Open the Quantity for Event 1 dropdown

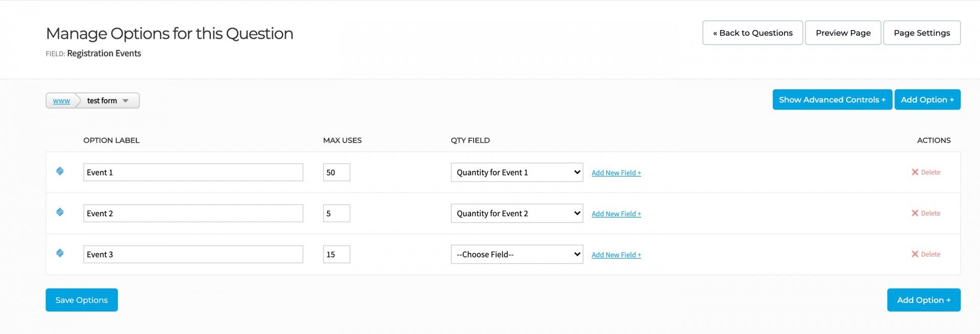(517, 172)
